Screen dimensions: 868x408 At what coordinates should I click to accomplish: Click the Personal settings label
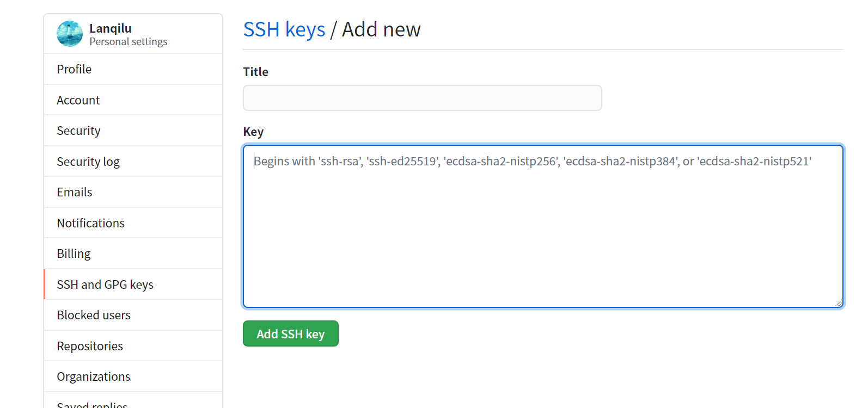(129, 41)
